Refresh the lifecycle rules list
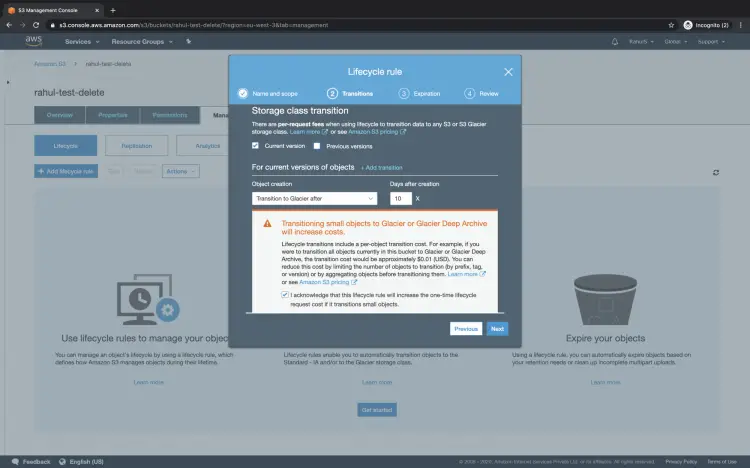Screen dimensions: 750x468 pos(716,172)
